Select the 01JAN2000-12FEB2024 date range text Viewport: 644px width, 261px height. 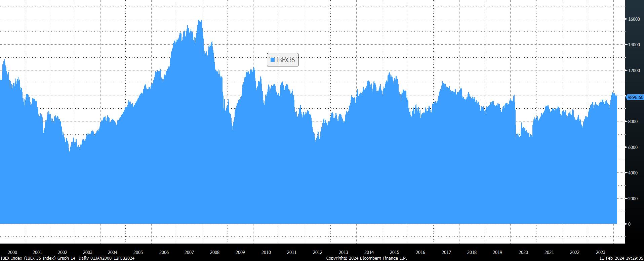coord(112,258)
